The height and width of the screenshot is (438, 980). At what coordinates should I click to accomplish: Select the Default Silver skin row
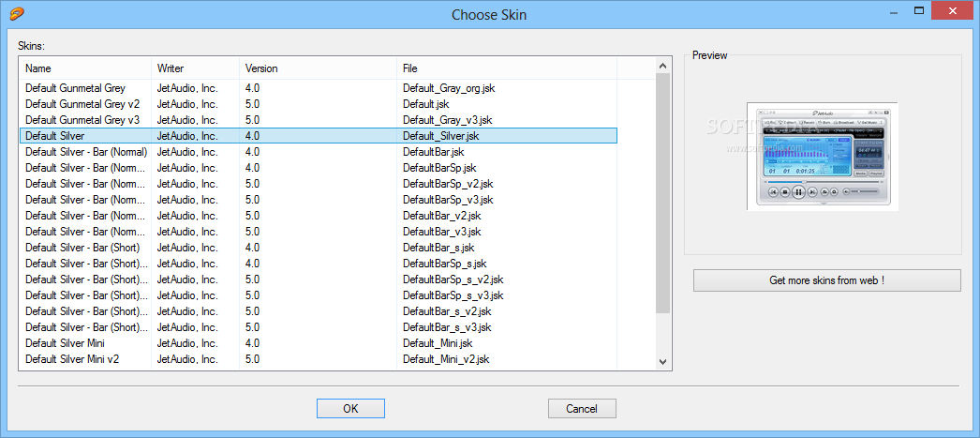coord(319,135)
